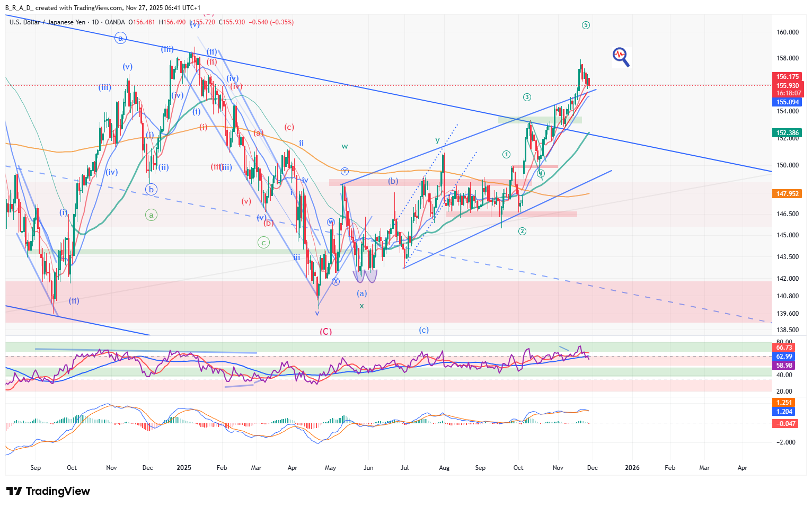This screenshot has height=507, width=812.
Task: Select the circled green wave 5 marker
Action: coord(586,25)
